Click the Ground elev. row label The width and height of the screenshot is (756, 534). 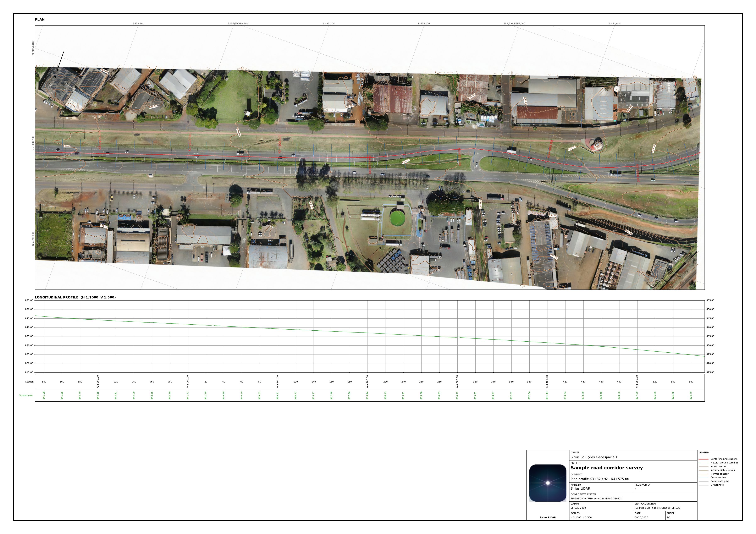(26, 395)
